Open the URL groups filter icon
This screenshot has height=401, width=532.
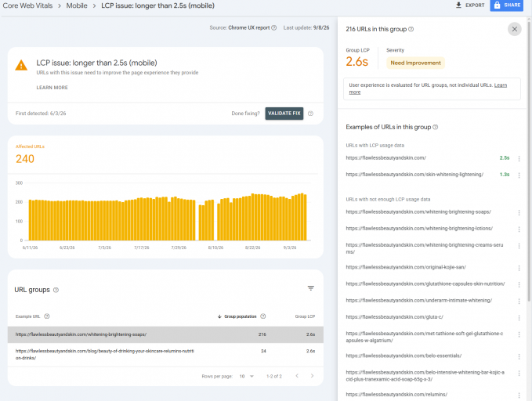click(310, 288)
